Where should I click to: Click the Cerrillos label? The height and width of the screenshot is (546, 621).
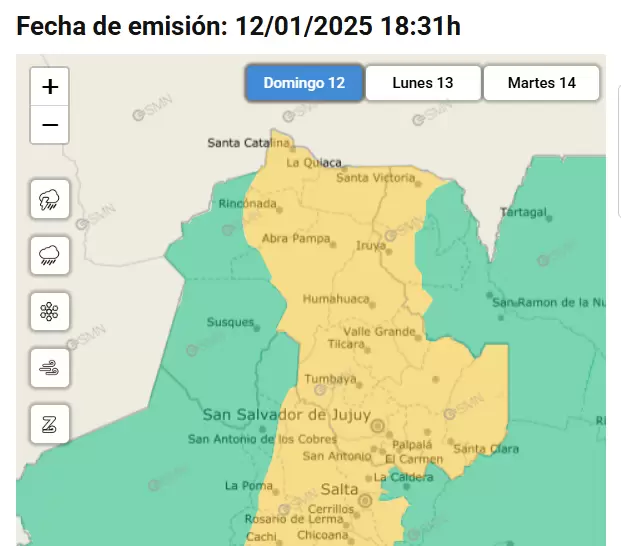pos(331,509)
